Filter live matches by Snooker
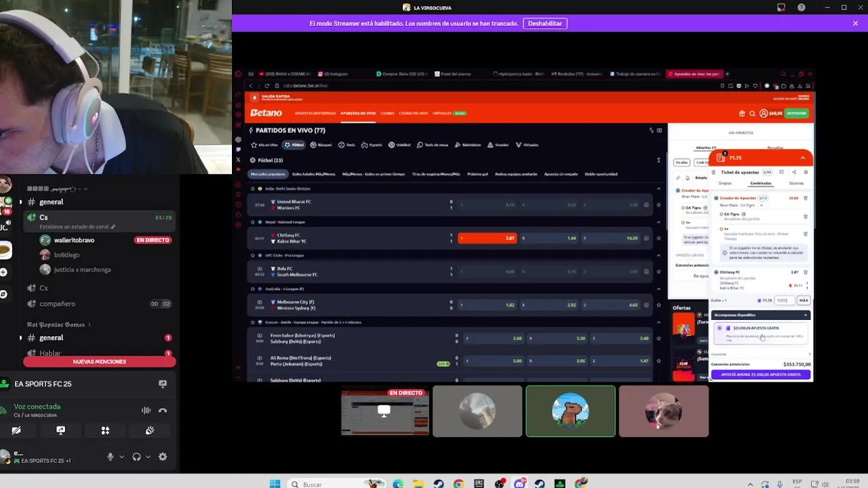 tap(498, 144)
